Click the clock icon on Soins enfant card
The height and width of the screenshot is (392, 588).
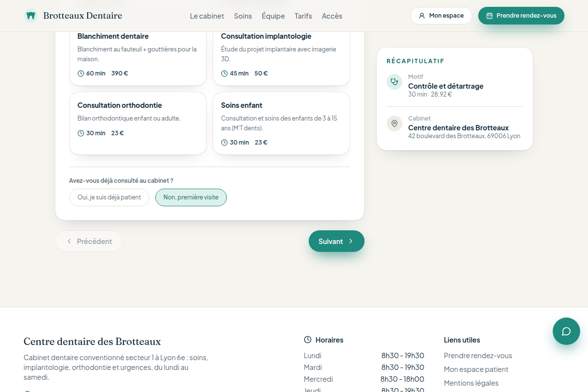[x=224, y=143]
